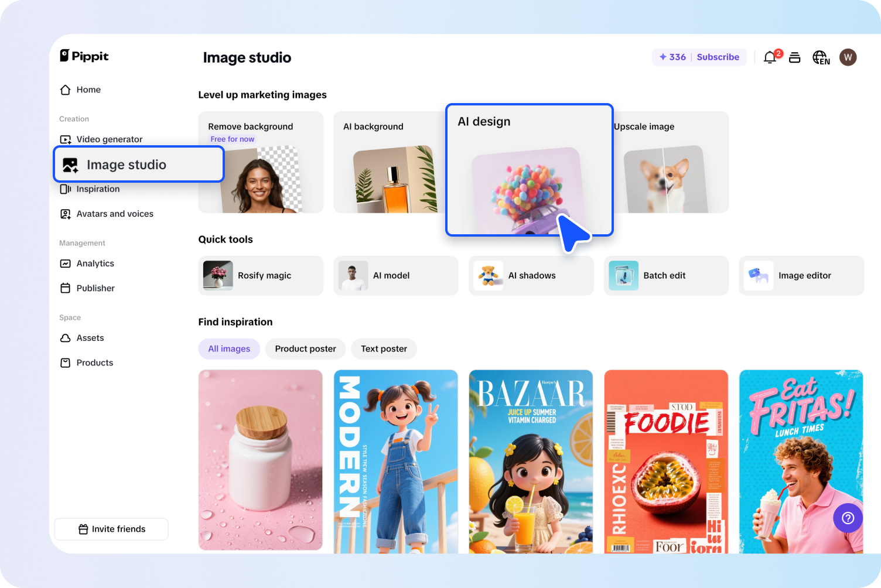Open the Inspiration section
This screenshot has height=588, width=881.
(x=98, y=189)
